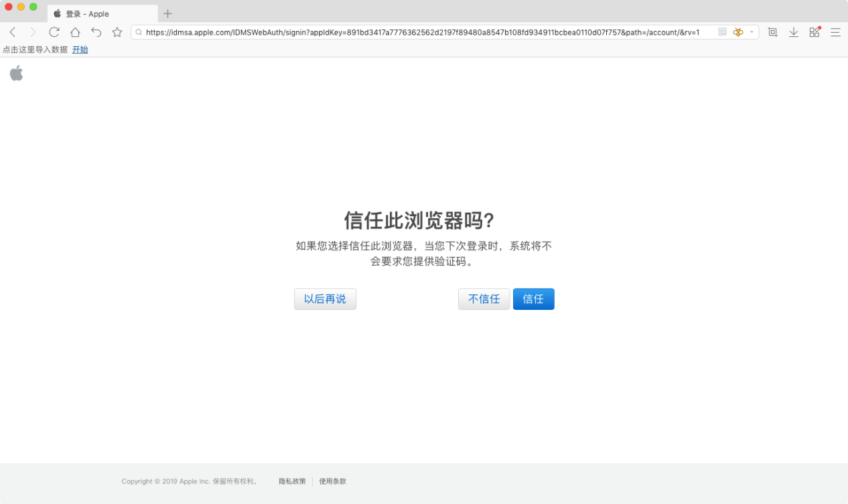Click the '点击这里导入数据' text
The width and height of the screenshot is (848, 504).
pyautogui.click(x=35, y=50)
